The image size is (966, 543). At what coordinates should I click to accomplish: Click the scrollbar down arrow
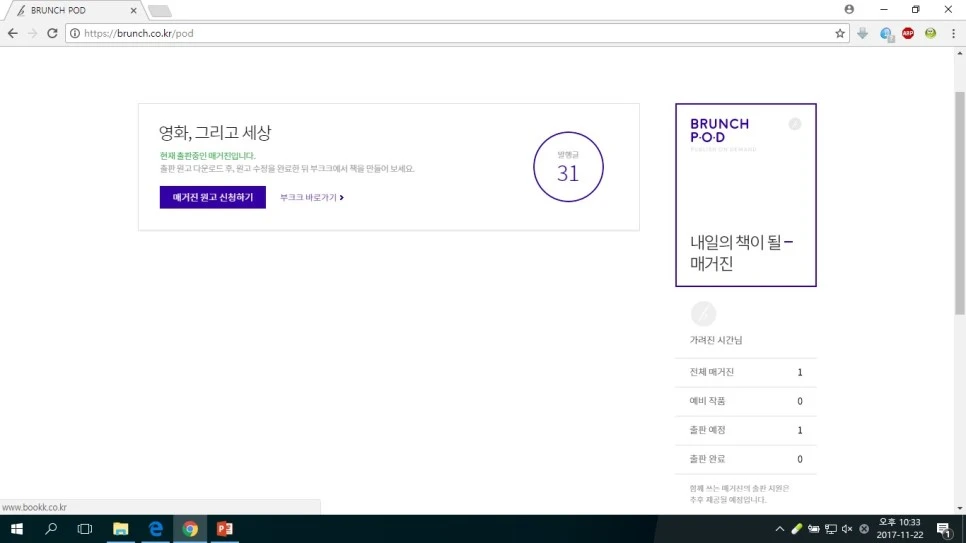(x=960, y=508)
